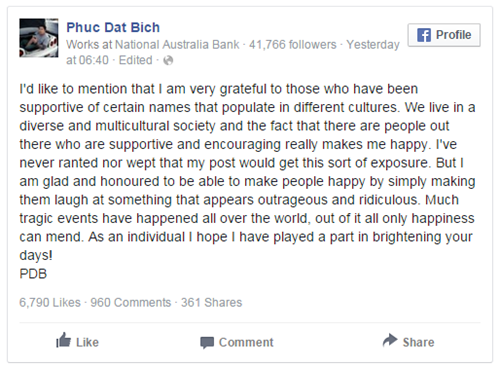Open Phuc Dat Bich profile name link

click(x=113, y=27)
